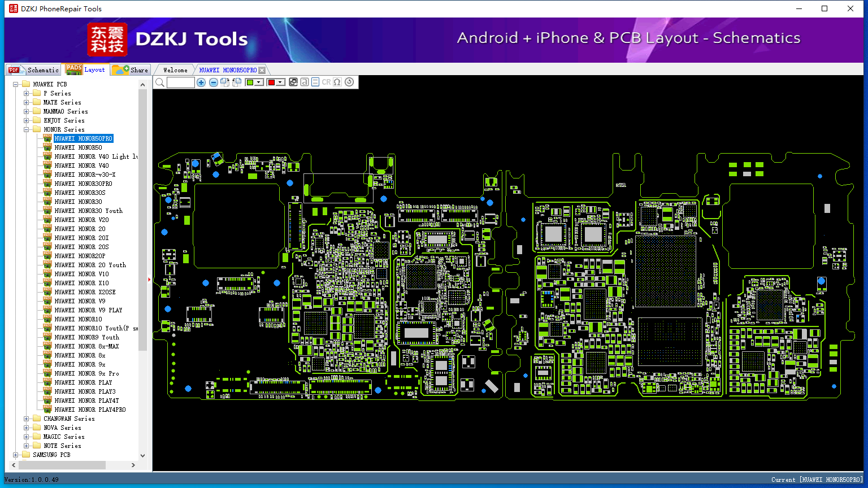
Task: Expand the P Series folder
Action: pos(26,93)
